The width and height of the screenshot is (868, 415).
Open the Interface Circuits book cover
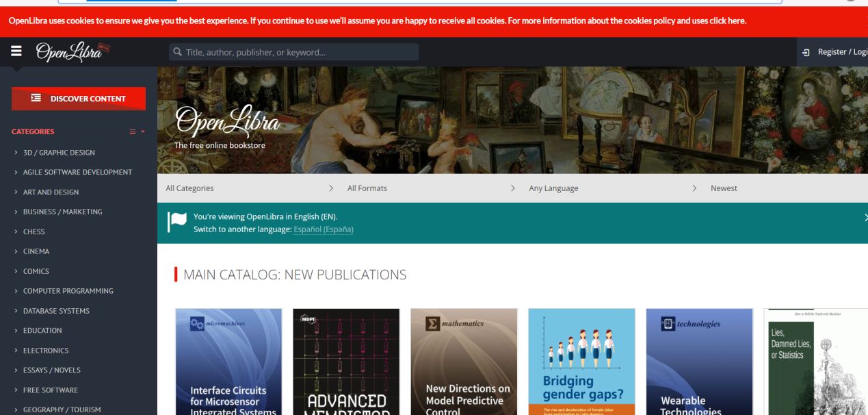228,362
